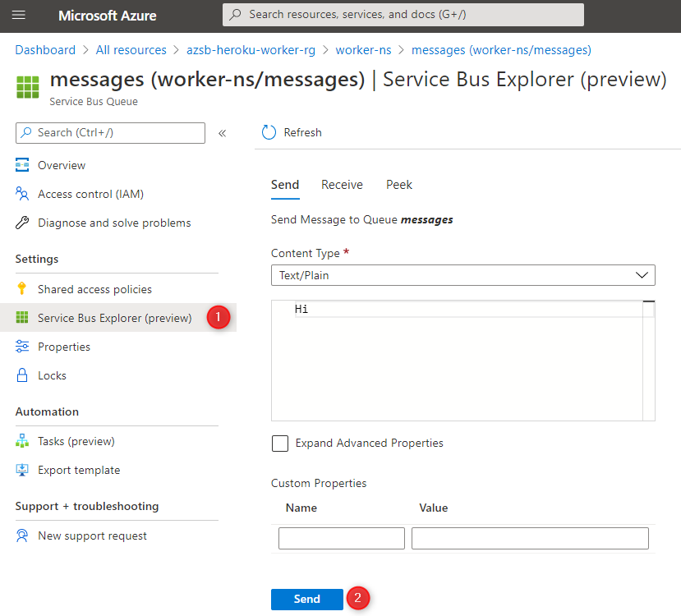This screenshot has width=681, height=616.
Task: Collapse the sidebar with double chevron
Action: point(222,133)
